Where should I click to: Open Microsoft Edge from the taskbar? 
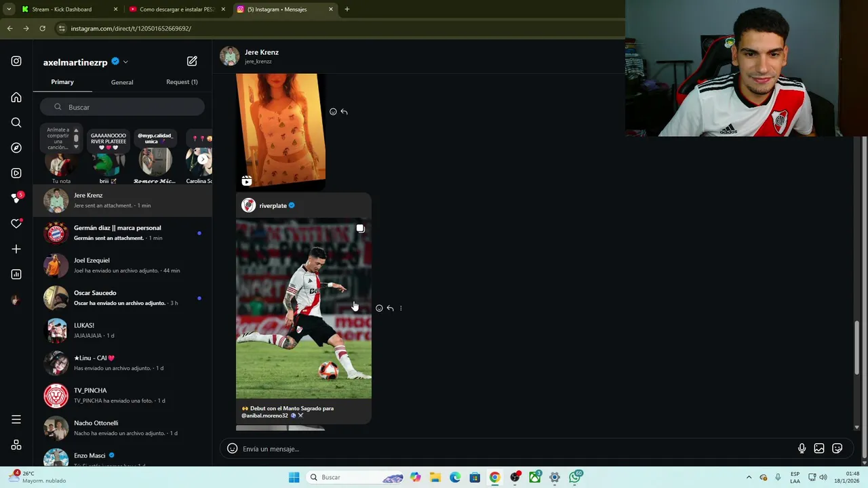click(455, 477)
